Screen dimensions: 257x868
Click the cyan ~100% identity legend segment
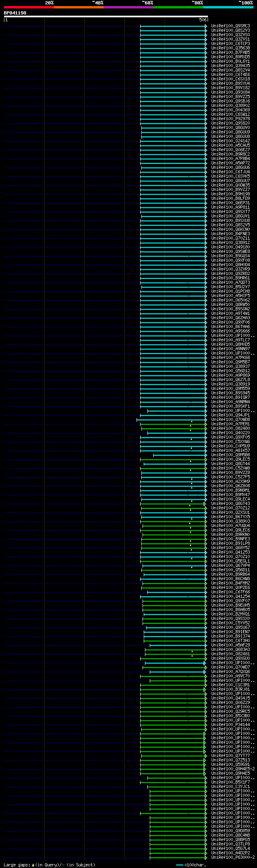click(x=228, y=7)
